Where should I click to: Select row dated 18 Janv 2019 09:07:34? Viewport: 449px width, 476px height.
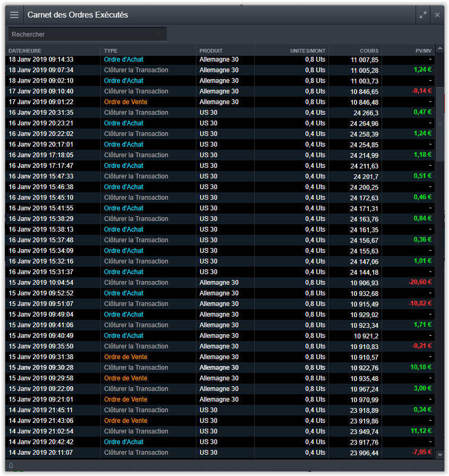(x=220, y=70)
